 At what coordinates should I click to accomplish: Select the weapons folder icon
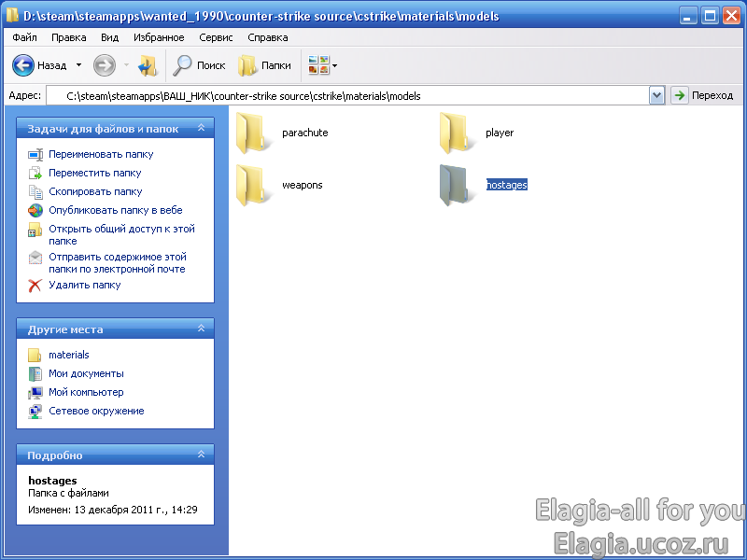click(x=252, y=185)
